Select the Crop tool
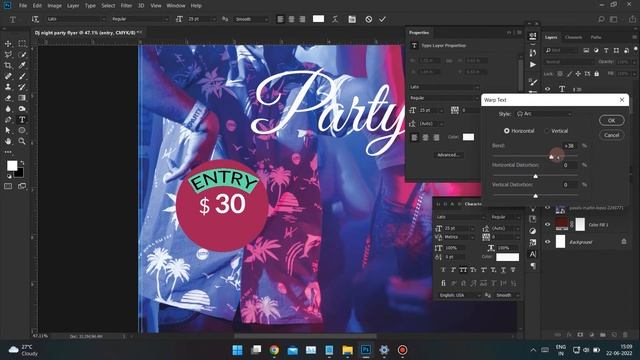This screenshot has width=640, height=360. click(8, 65)
